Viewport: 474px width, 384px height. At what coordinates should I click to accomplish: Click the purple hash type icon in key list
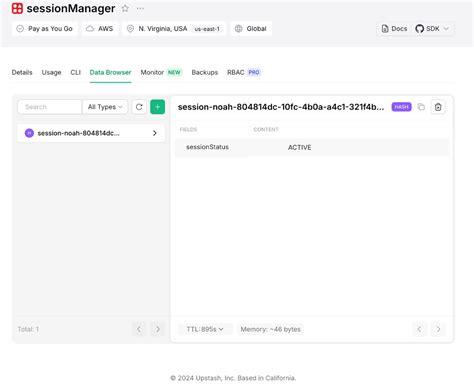coord(29,133)
